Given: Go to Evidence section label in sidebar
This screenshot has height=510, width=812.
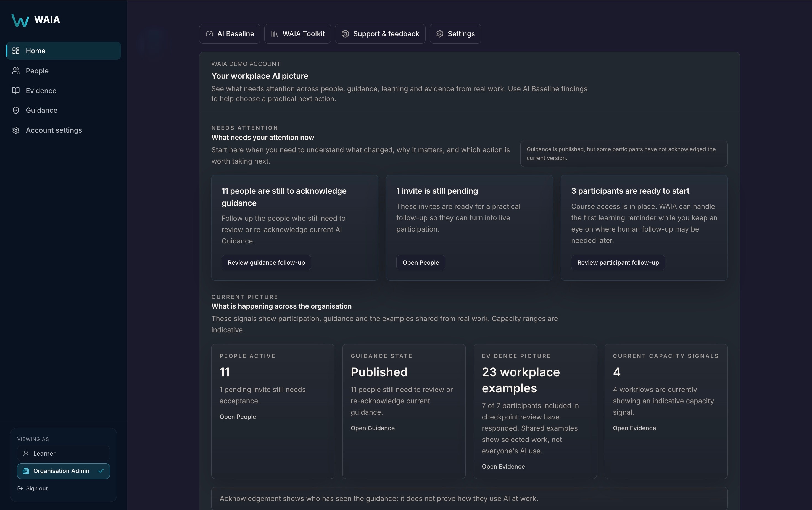Looking at the screenshot, I should pyautogui.click(x=41, y=90).
